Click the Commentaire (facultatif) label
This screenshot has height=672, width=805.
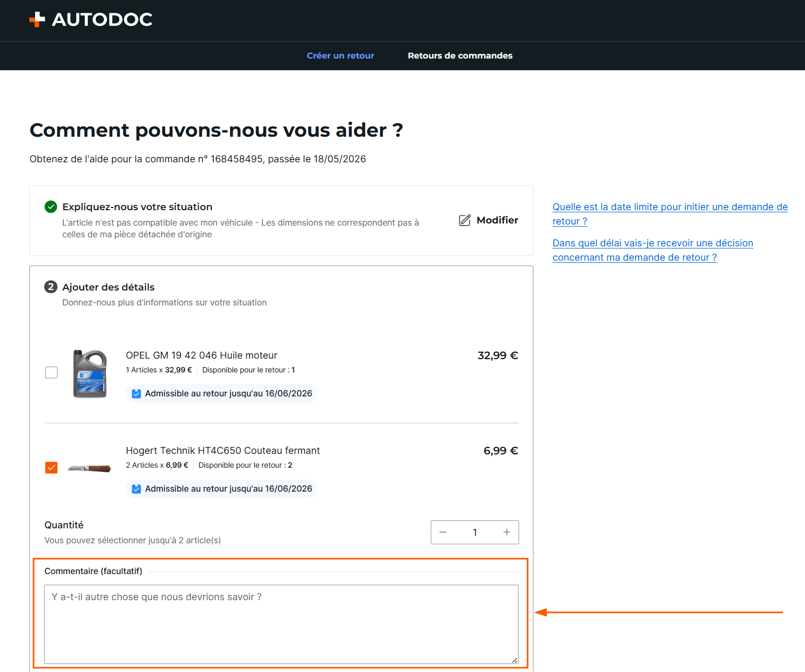(x=93, y=571)
